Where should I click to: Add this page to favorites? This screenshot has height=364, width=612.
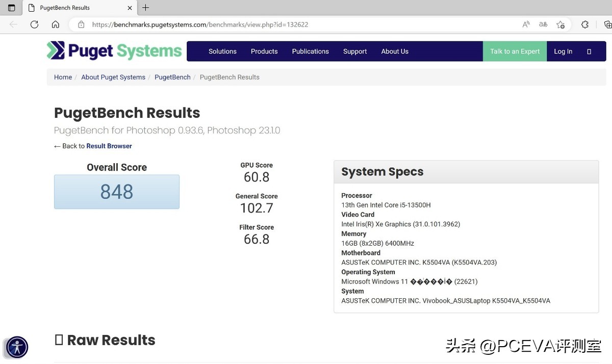(x=560, y=24)
